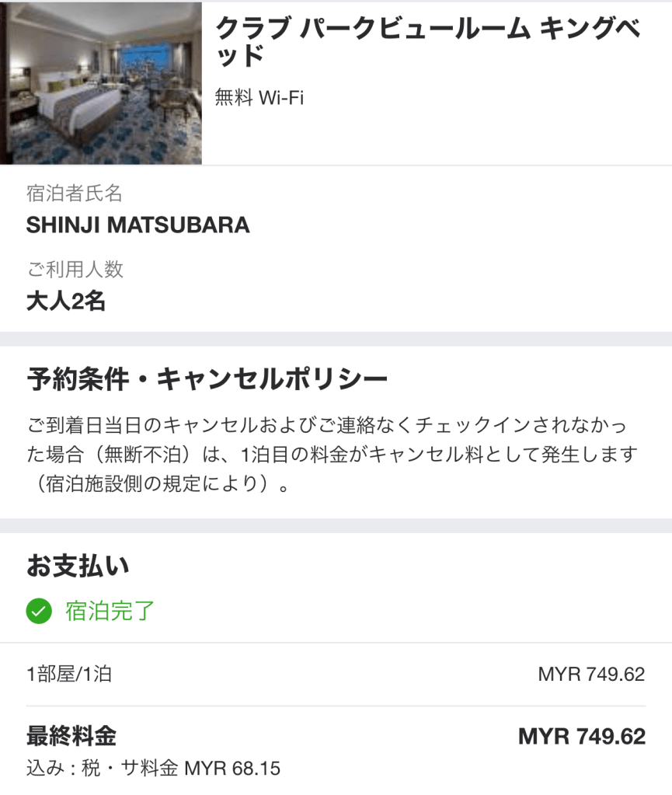Click the gray divider above the policy heading
The image size is (672, 795).
coord(336,339)
